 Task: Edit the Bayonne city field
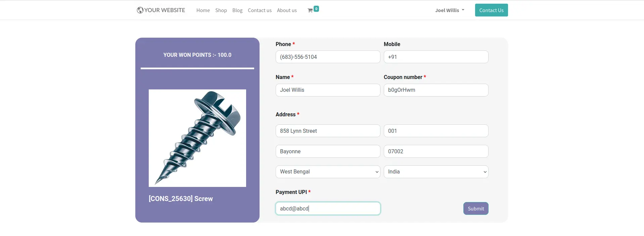tap(328, 151)
